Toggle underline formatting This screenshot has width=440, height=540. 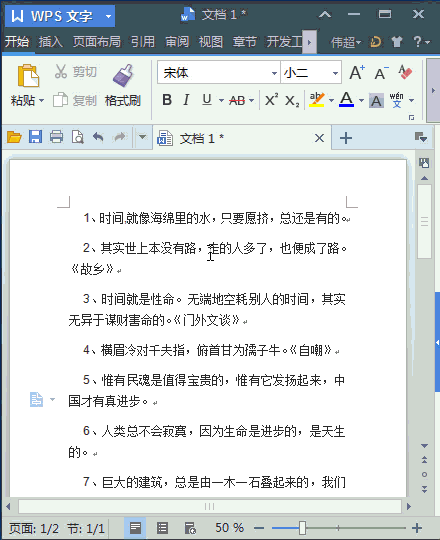(207, 100)
